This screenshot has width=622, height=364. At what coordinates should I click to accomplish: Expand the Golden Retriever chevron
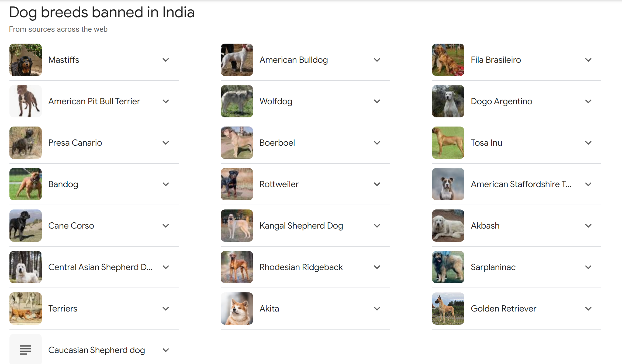pos(588,309)
